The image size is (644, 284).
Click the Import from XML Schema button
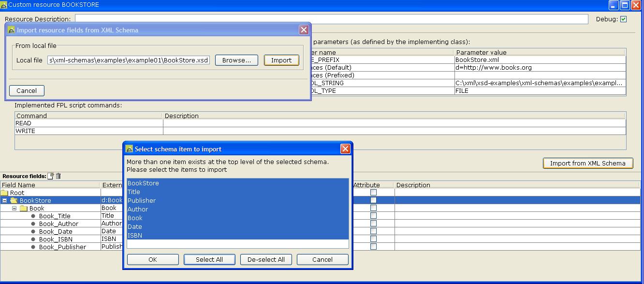pyautogui.click(x=587, y=163)
